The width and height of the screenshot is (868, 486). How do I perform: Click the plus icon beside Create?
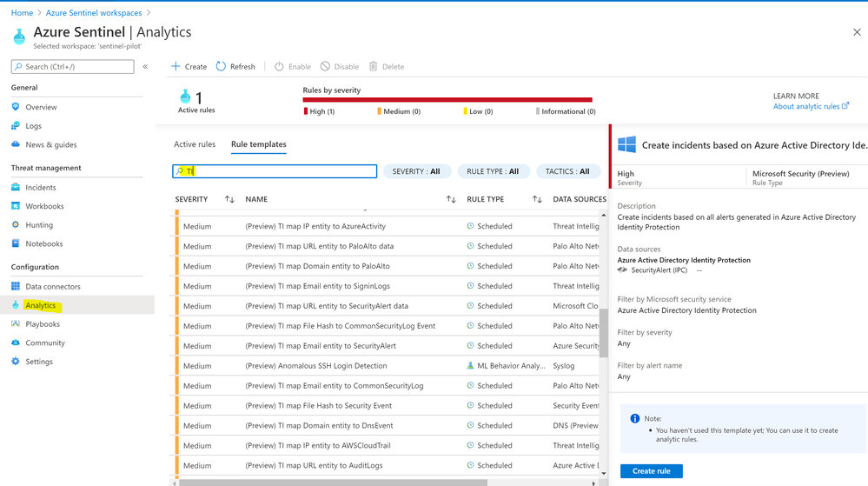176,66
